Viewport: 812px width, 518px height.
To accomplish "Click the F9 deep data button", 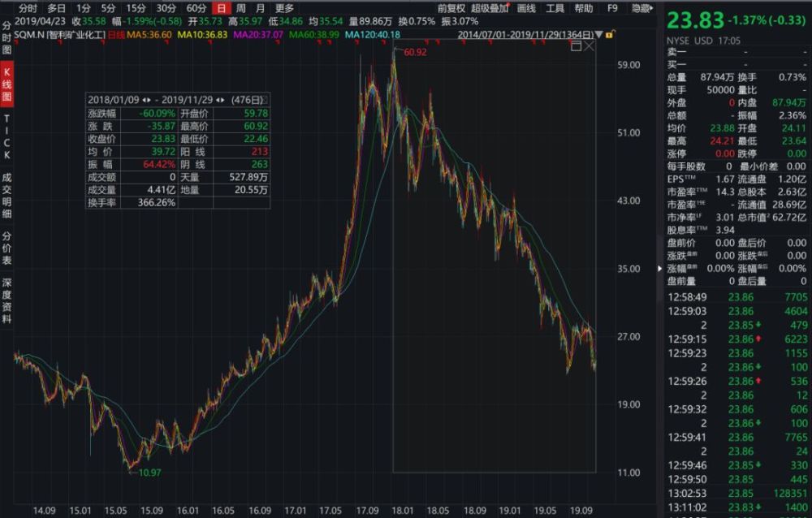I will (x=612, y=8).
